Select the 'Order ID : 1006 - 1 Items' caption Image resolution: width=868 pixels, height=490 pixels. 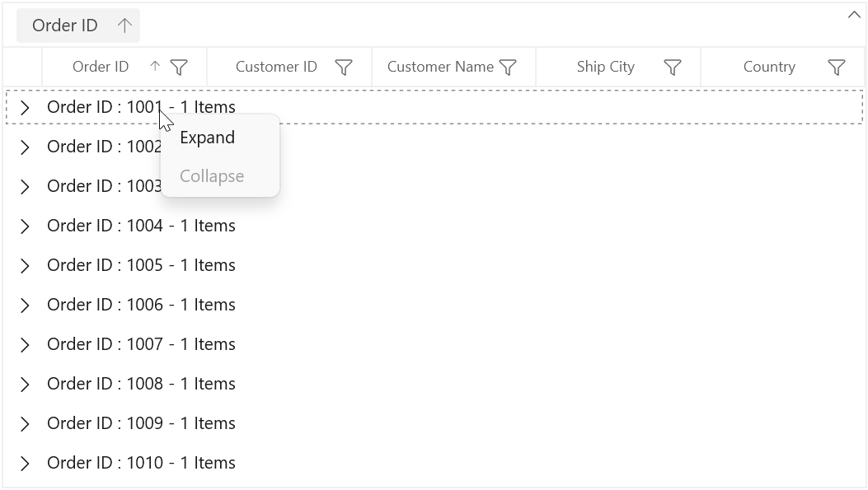141,305
